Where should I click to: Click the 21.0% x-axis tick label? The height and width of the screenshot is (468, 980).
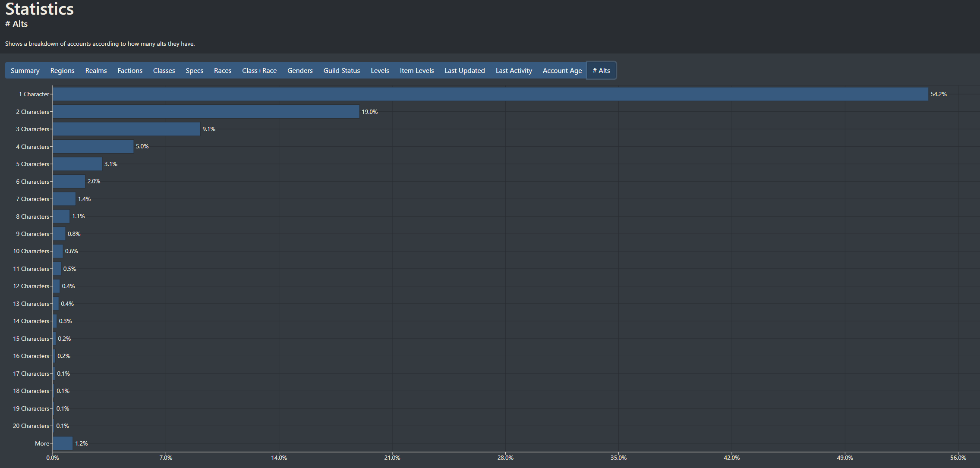click(392, 458)
